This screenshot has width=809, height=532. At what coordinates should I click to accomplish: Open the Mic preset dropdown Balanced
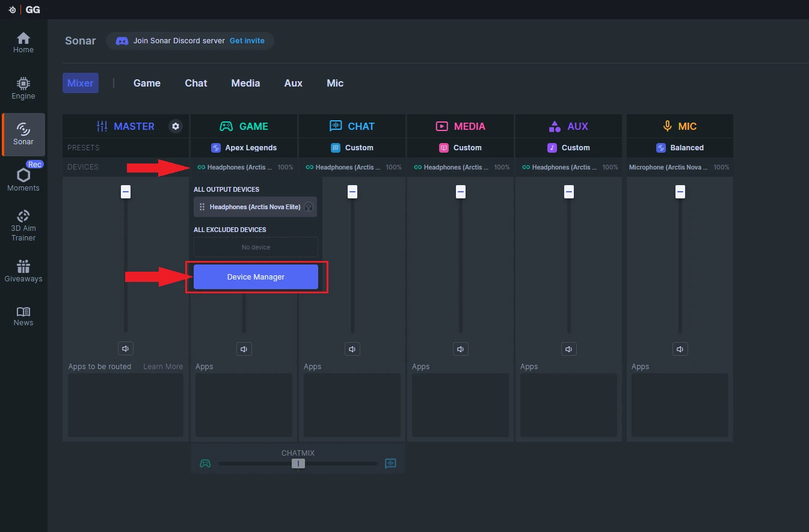click(680, 147)
